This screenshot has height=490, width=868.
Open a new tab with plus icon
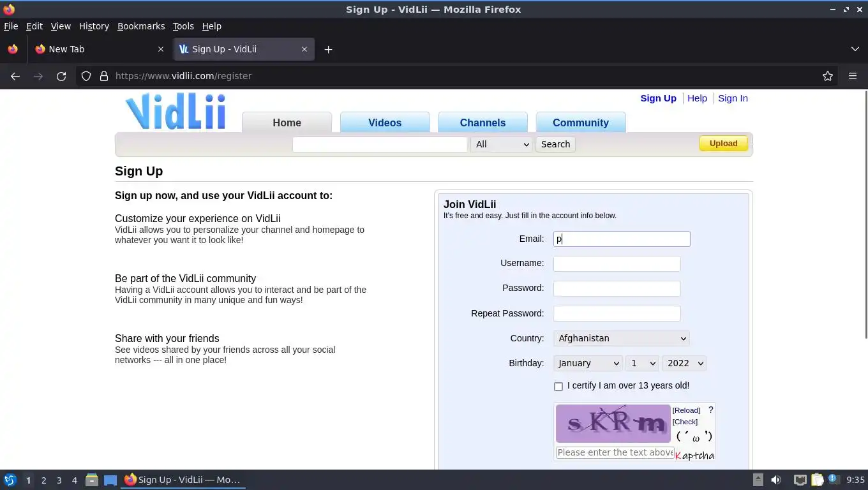tap(328, 49)
